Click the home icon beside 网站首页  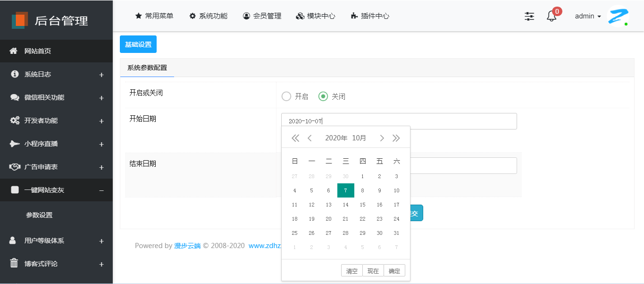click(x=14, y=51)
